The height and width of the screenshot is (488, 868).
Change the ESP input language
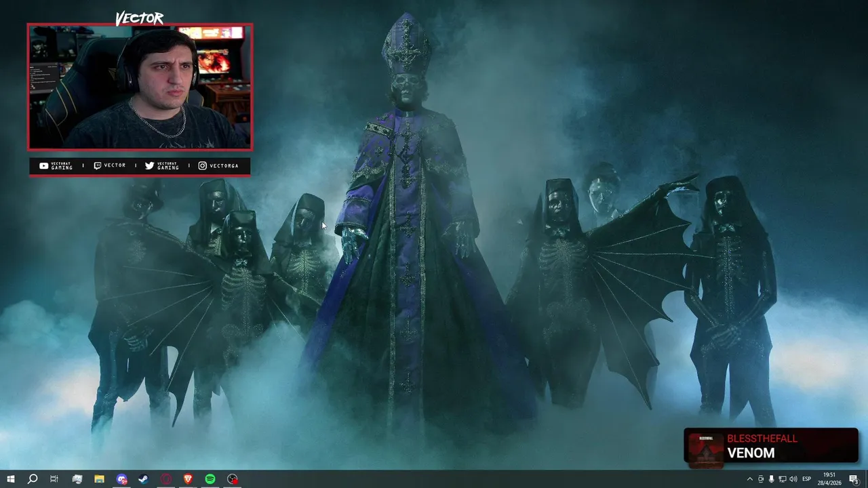click(x=806, y=479)
